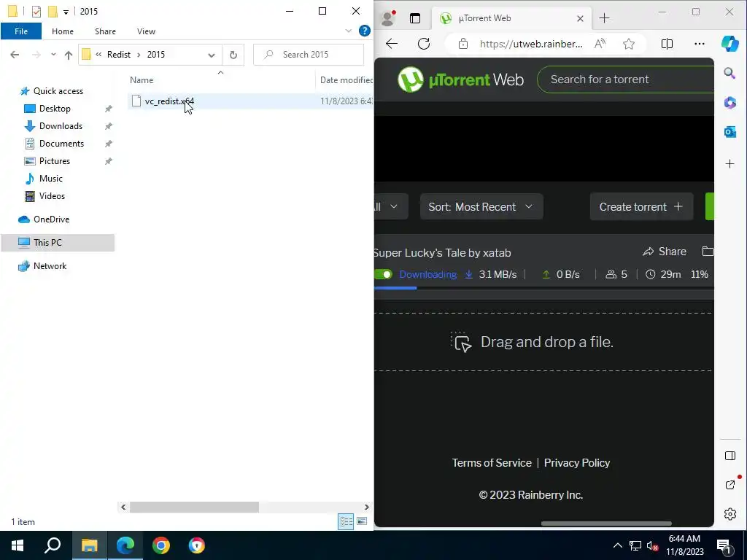747x560 pixels.
Task: Click the Read aloud icon in Edge
Action: tap(600, 44)
